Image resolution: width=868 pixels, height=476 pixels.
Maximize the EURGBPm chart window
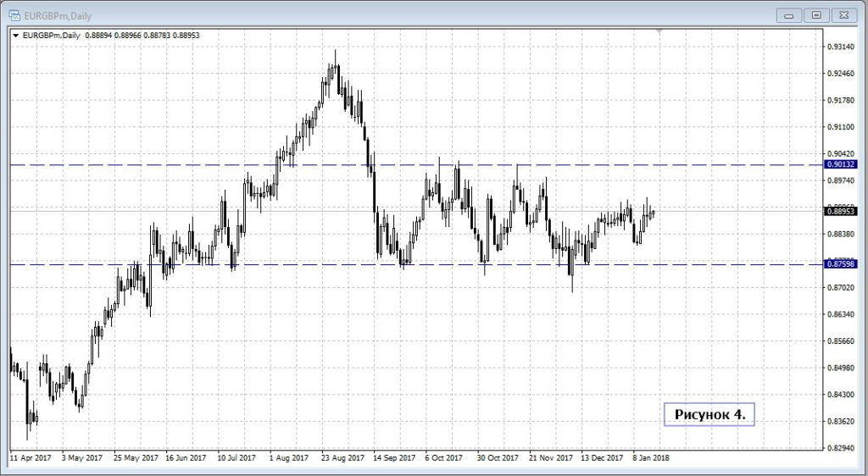point(816,14)
